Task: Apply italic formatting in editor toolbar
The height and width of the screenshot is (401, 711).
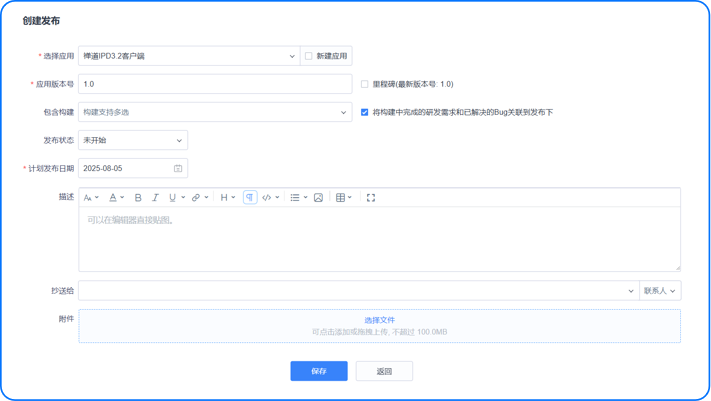Action: pyautogui.click(x=155, y=198)
